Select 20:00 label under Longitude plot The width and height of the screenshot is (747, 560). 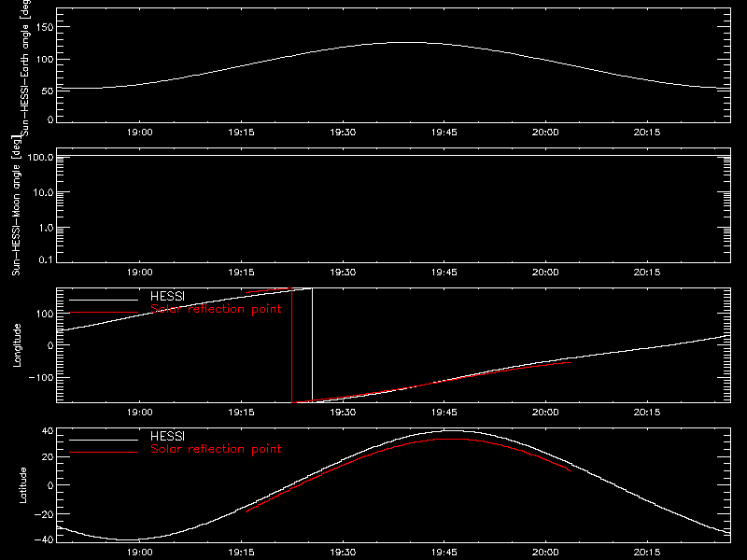coord(545,412)
